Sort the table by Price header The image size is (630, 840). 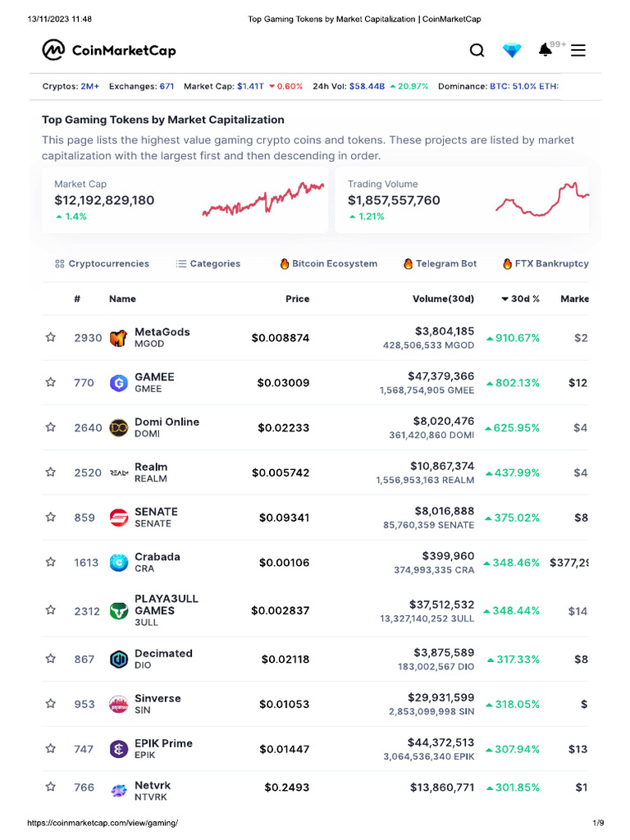tap(297, 299)
